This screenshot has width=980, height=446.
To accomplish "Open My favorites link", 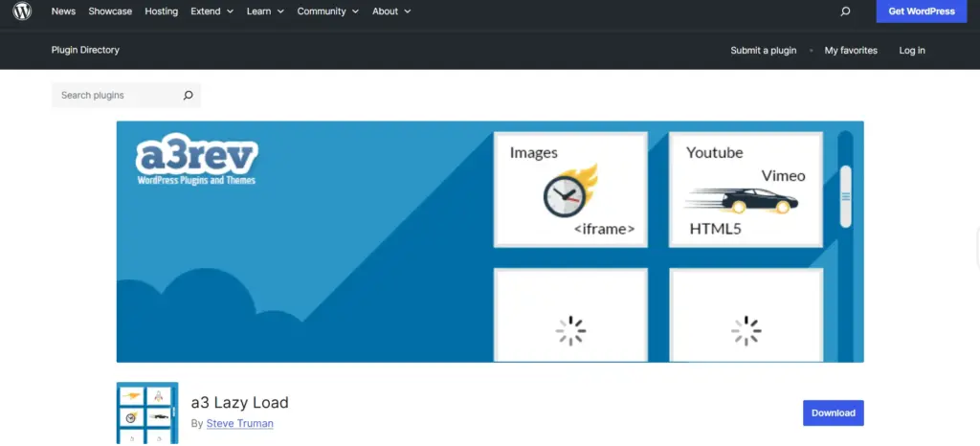I will 851,51.
